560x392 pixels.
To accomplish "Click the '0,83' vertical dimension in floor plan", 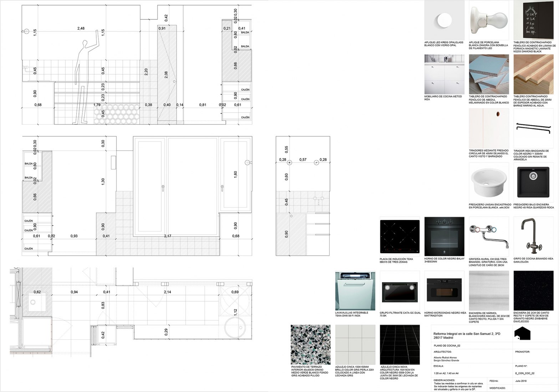I will pos(103,305).
